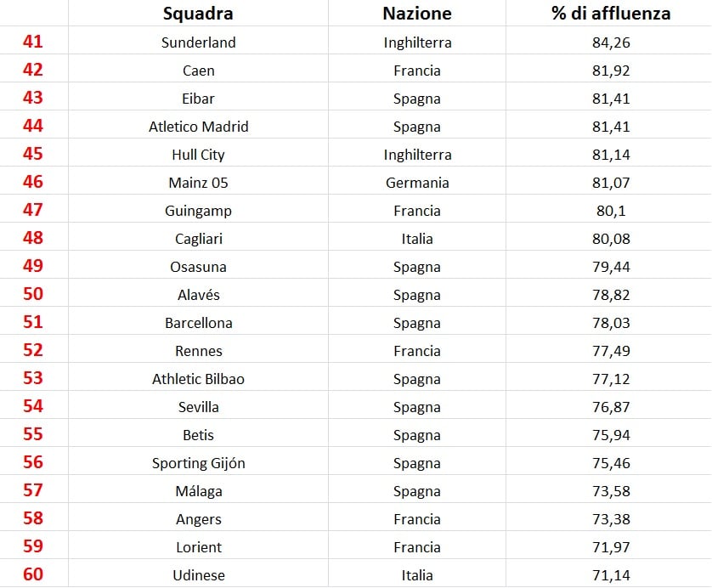712x588 pixels.
Task: Click the 71,14 value for Udinese
Action: pos(611,575)
